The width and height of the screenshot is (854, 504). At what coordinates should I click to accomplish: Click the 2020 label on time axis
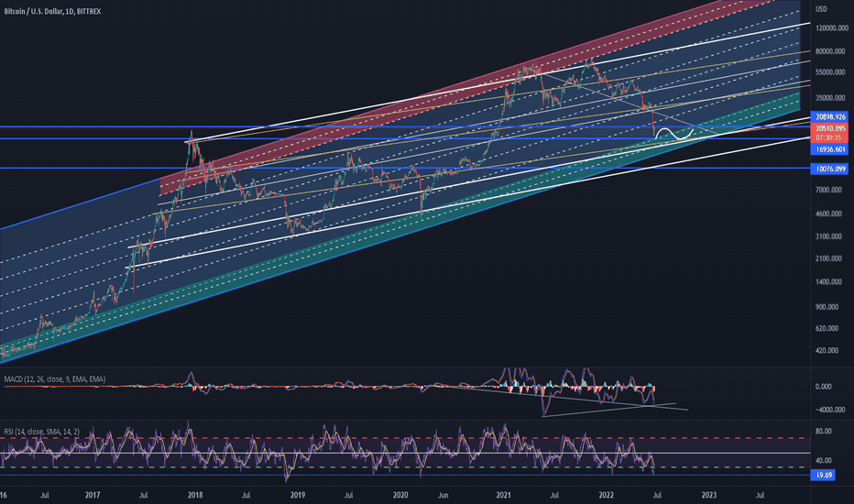click(x=400, y=495)
